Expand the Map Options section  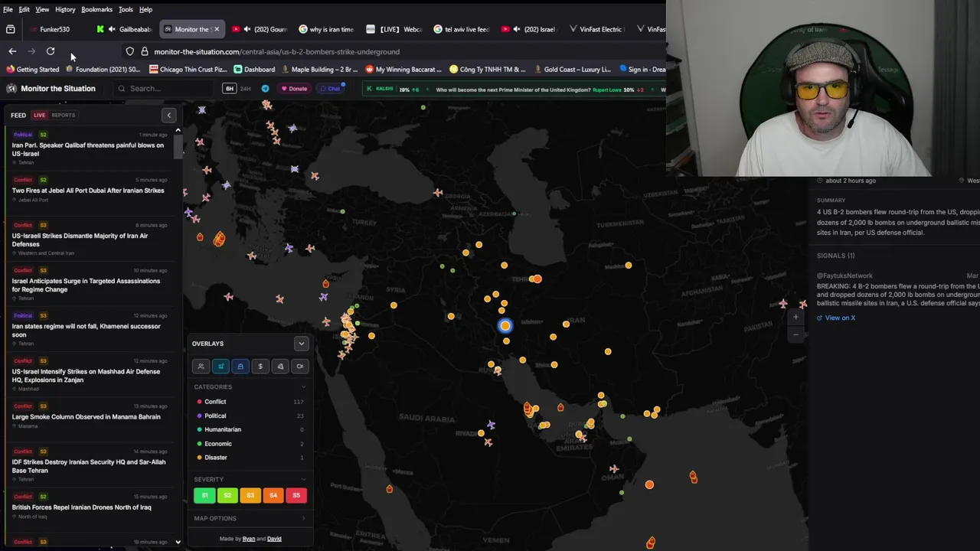[x=250, y=518]
